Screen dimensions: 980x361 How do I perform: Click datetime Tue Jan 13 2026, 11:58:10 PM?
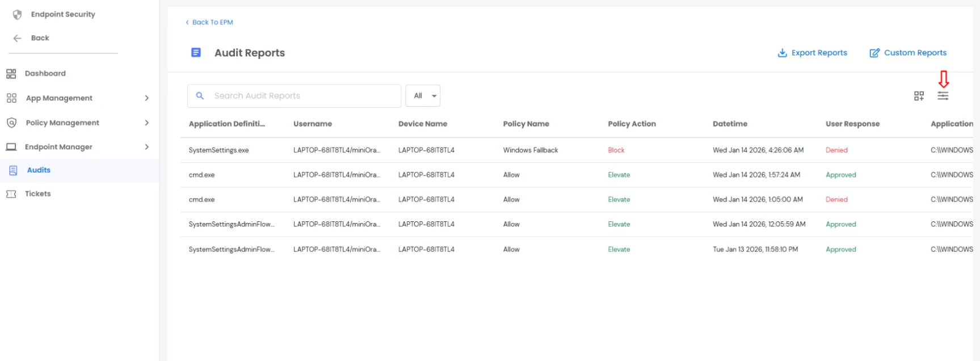755,249
